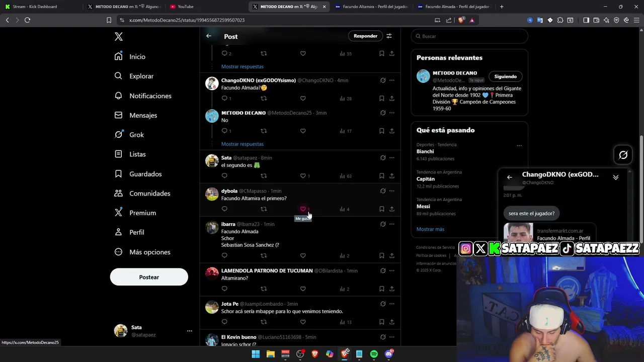Share ibarra's reply

[x=392, y=256]
